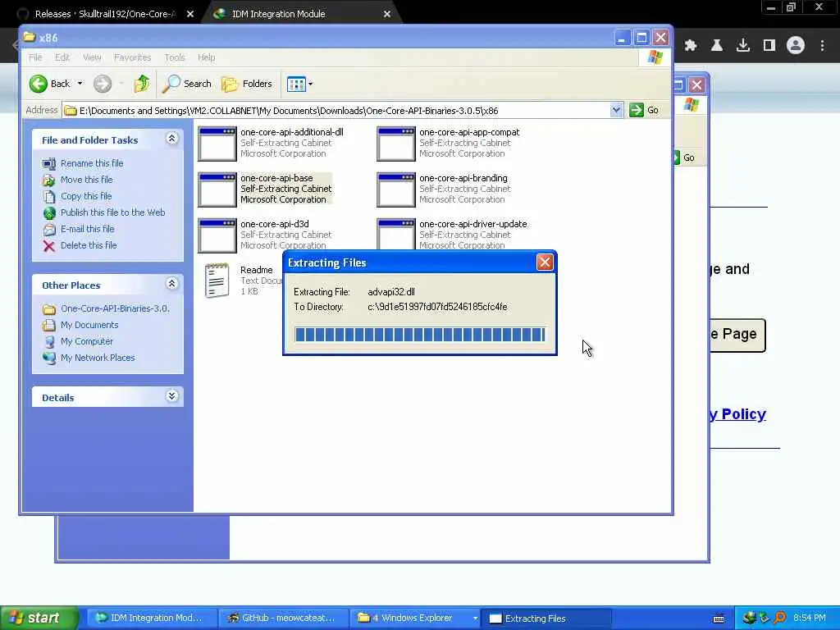Click the Start button
The image size is (840, 630).
pos(39,618)
